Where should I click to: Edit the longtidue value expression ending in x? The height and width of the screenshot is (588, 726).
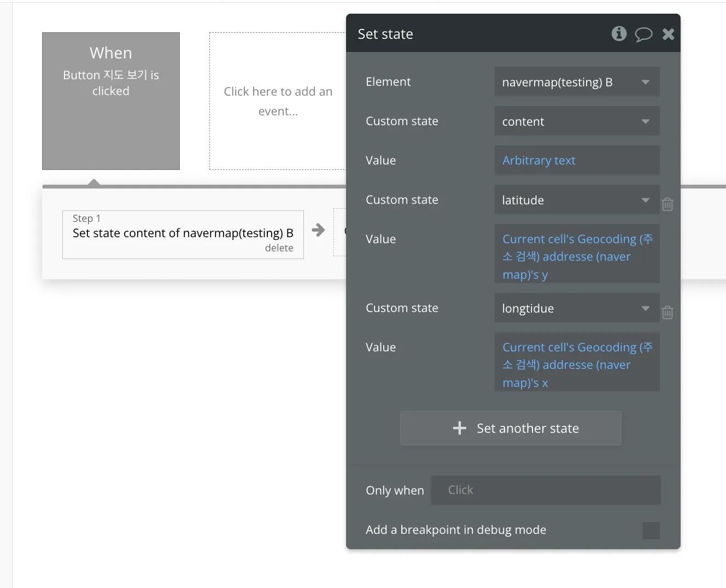[577, 364]
